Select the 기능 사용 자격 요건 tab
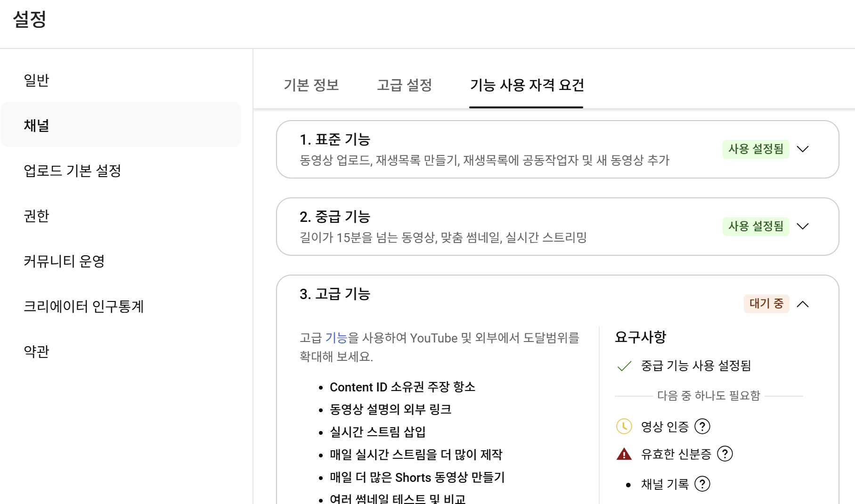 [x=527, y=85]
